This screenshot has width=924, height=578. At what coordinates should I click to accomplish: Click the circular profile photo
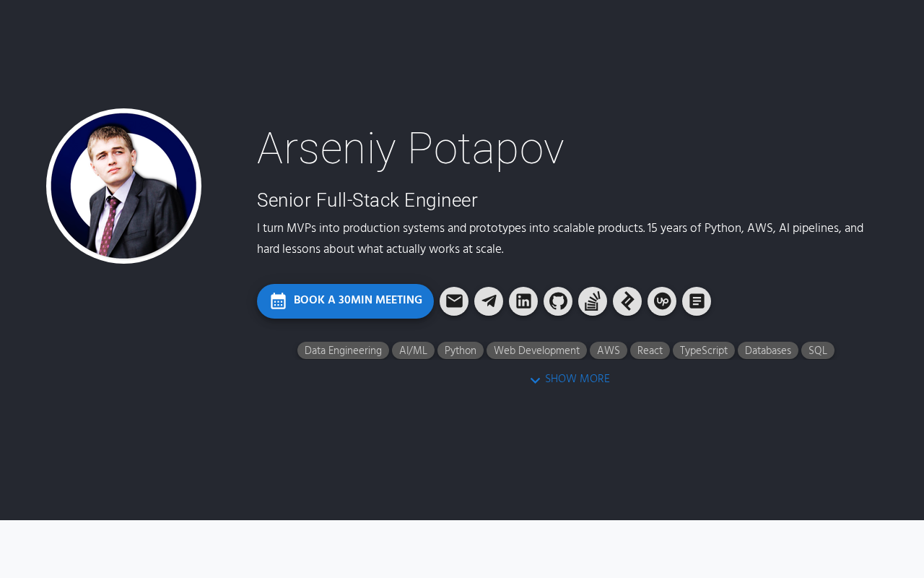124,186
